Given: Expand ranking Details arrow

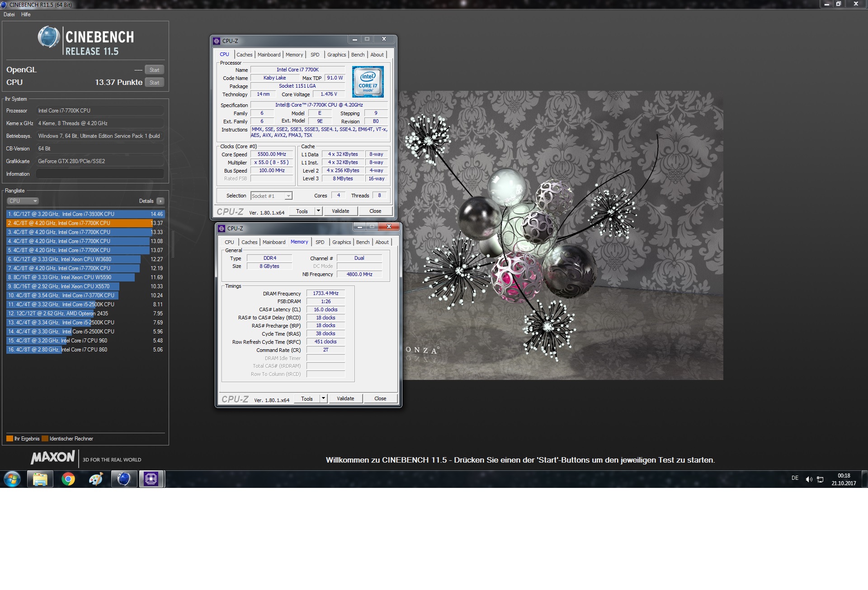Looking at the screenshot, I should click(x=160, y=201).
